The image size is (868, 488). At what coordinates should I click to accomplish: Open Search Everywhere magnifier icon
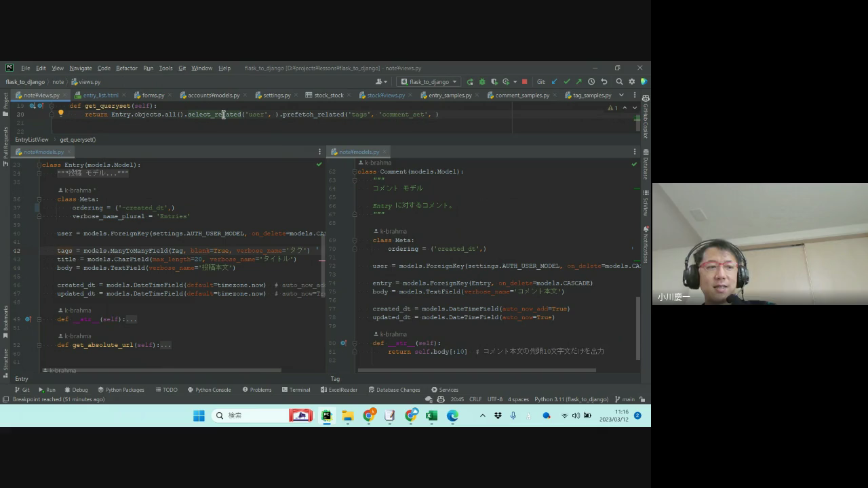[x=619, y=82]
